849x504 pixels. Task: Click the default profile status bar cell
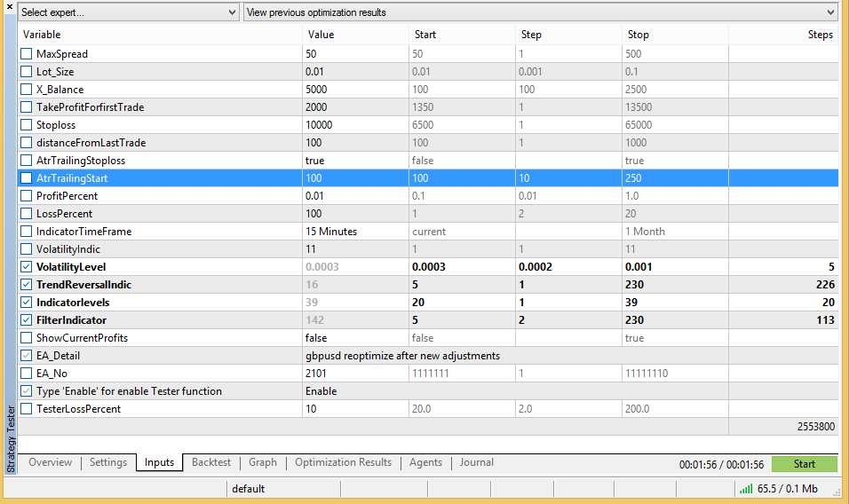[x=249, y=489]
